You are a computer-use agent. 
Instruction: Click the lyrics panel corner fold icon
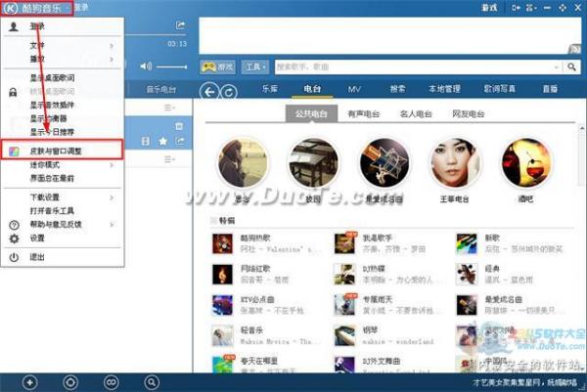pos(574,49)
